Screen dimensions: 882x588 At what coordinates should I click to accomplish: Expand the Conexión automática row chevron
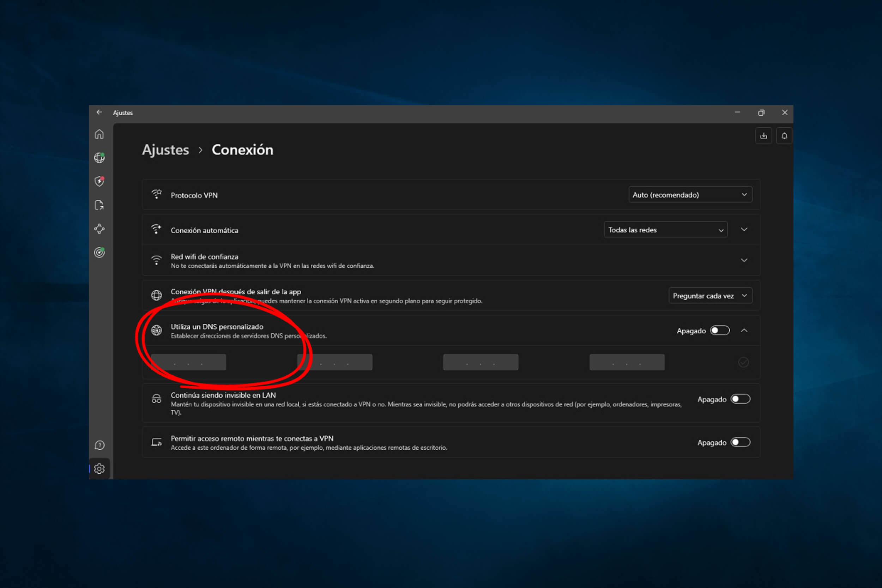click(744, 229)
